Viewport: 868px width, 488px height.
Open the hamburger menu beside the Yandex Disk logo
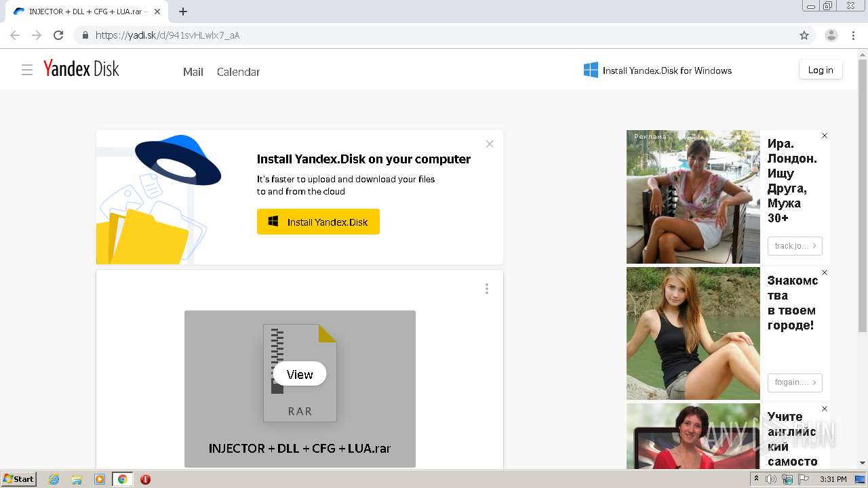[x=27, y=70]
